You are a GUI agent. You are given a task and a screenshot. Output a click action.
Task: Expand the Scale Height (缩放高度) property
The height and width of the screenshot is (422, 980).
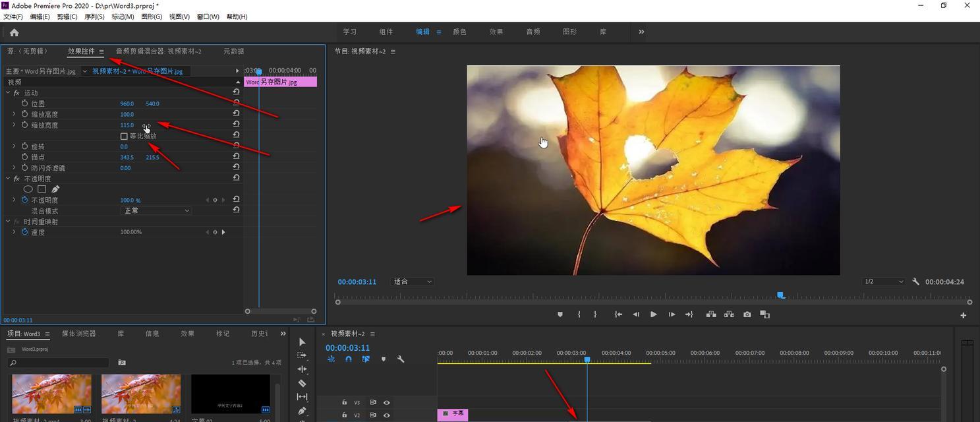(14, 114)
